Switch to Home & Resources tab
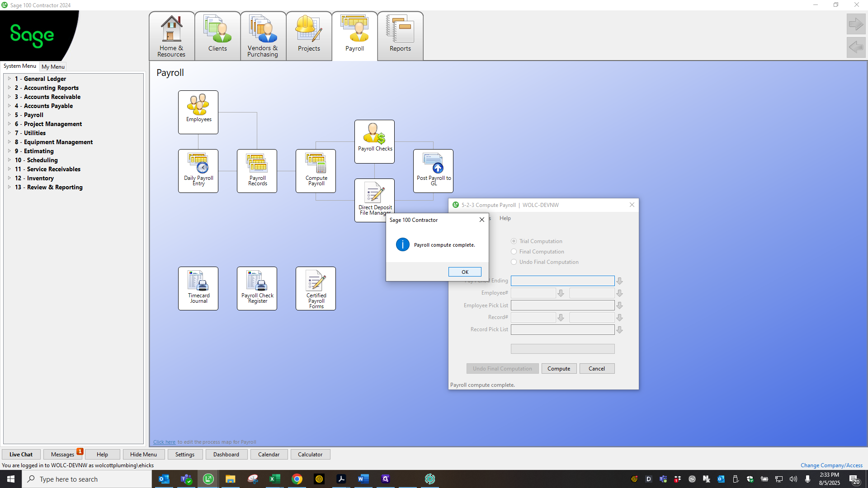The image size is (868, 488). tap(171, 36)
